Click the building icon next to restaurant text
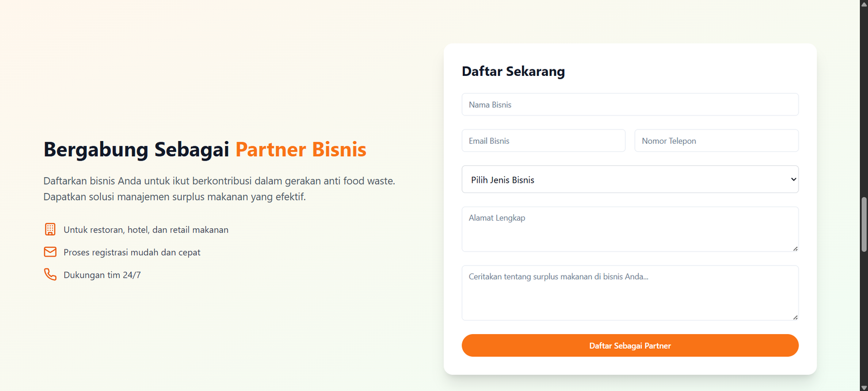868x391 pixels. [50, 229]
